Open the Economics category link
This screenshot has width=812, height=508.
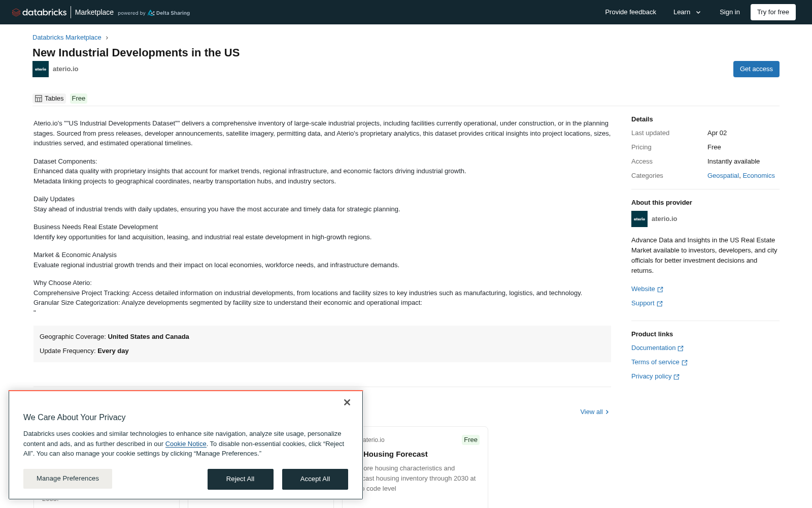tap(759, 176)
